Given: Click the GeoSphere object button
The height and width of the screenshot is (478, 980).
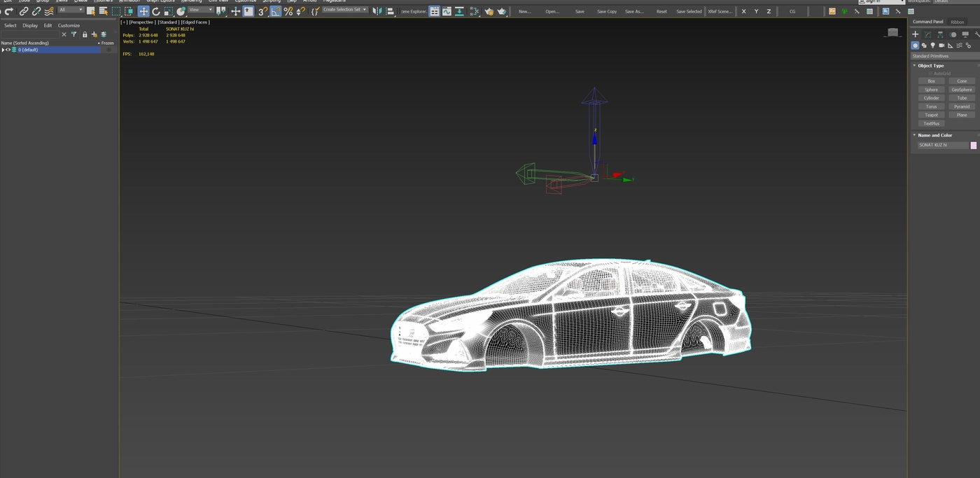Looking at the screenshot, I should 962,90.
